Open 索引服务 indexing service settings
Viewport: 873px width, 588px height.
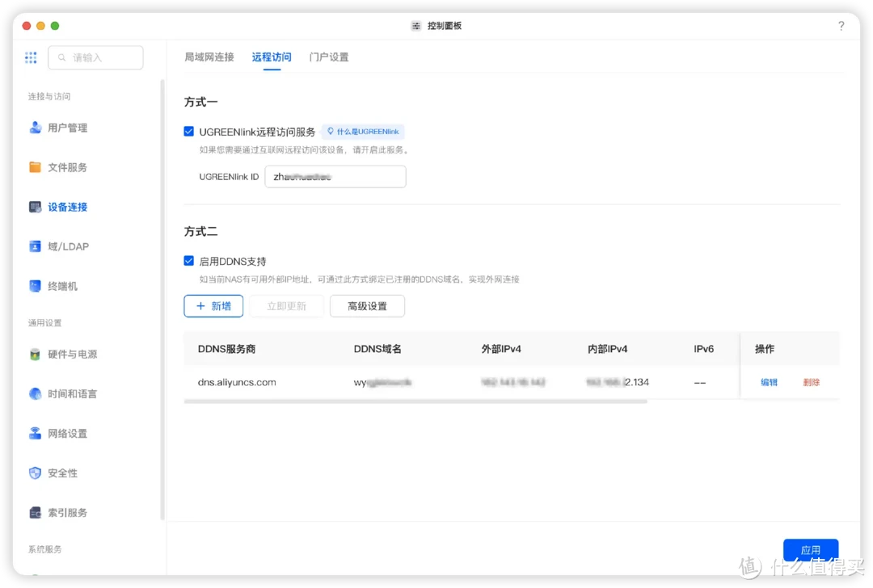(x=68, y=512)
